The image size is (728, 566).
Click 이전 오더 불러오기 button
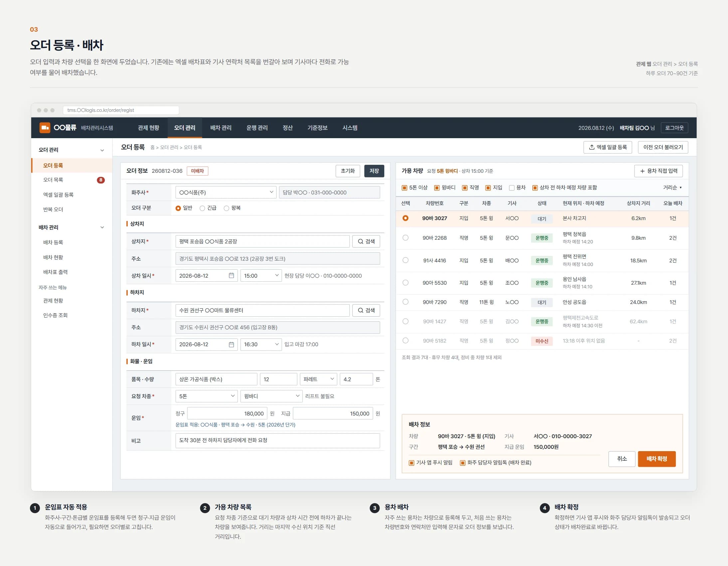[x=663, y=147]
